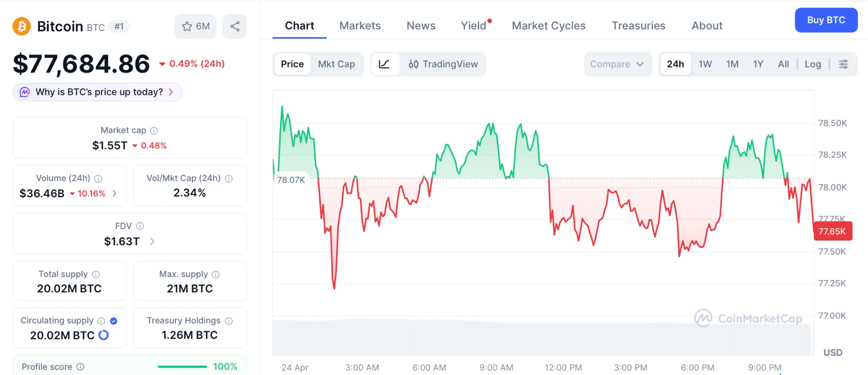Expand the Volume 24h details arrow
This screenshot has width=868, height=375.
click(114, 193)
